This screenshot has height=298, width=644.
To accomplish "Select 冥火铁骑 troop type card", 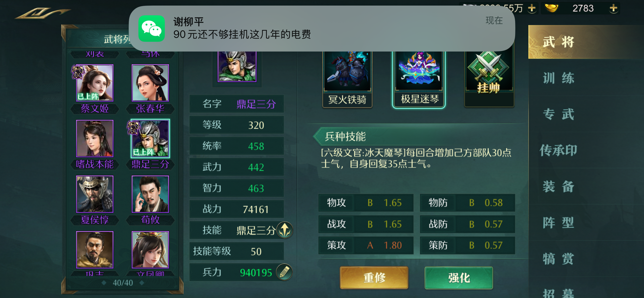I will click(347, 79).
